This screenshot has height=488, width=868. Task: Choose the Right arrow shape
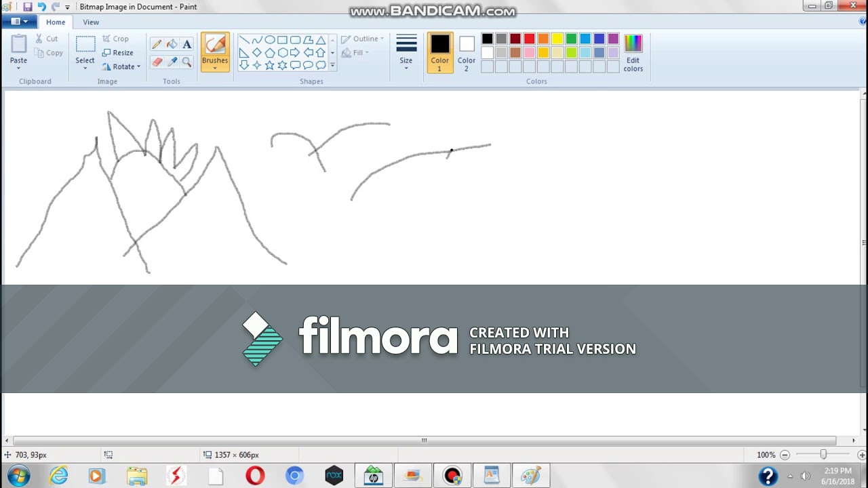(296, 52)
